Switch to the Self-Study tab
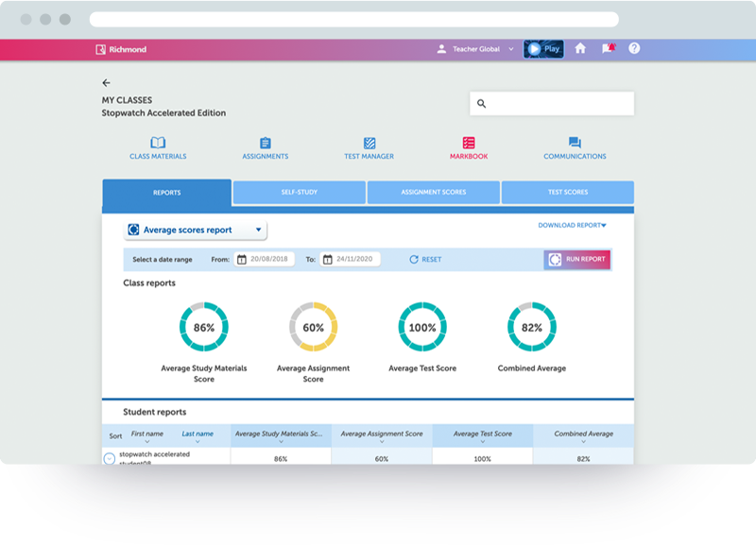Image resolution: width=756 pixels, height=545 pixels. pos(299,193)
